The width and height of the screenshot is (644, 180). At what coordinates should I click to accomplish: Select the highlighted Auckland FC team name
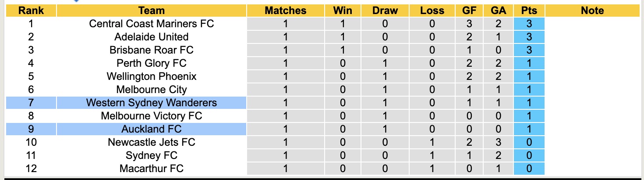click(x=151, y=129)
